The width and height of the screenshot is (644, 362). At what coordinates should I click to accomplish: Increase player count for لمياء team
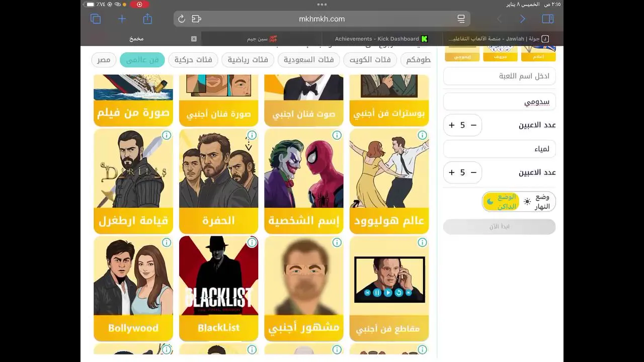(x=452, y=172)
